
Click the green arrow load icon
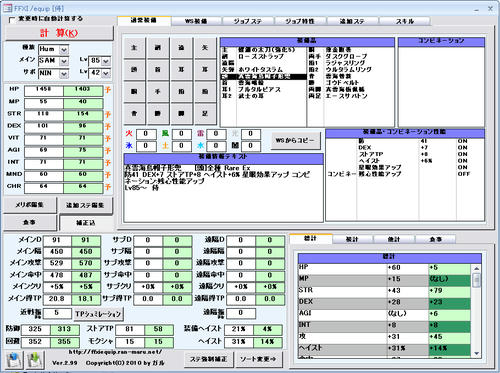35,360
